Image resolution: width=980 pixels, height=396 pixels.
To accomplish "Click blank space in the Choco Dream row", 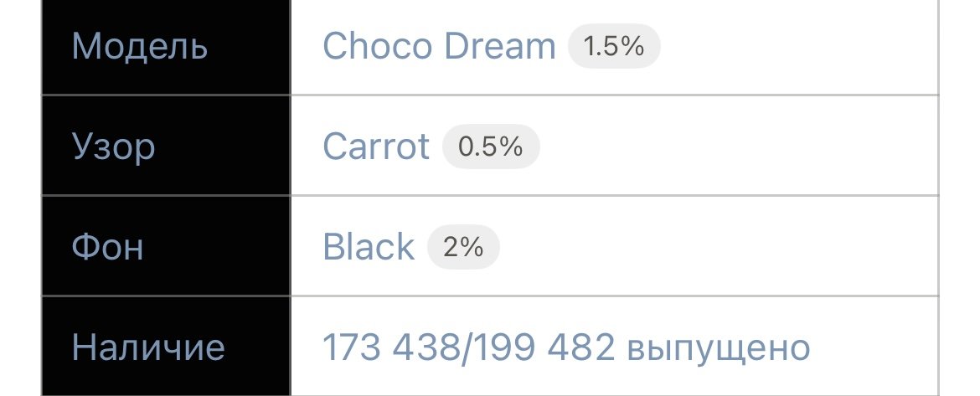I will (x=800, y=46).
